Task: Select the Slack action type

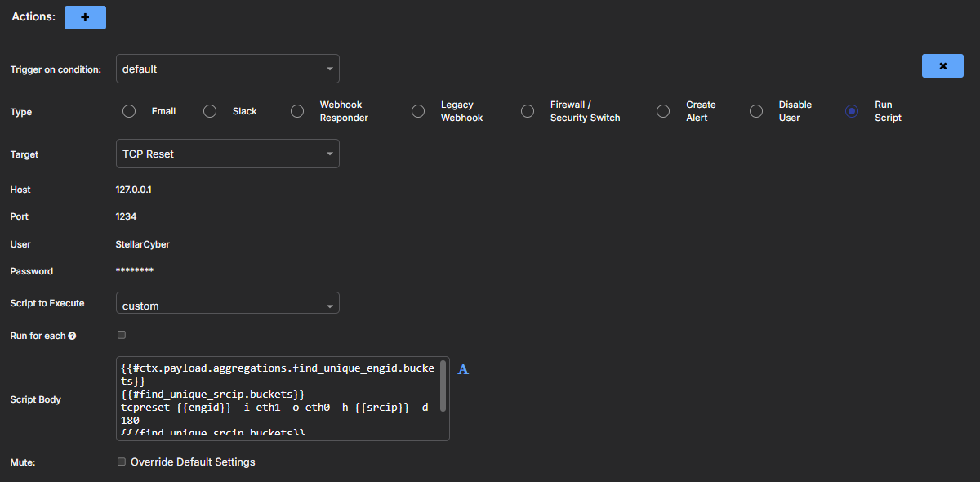Action: pos(209,110)
